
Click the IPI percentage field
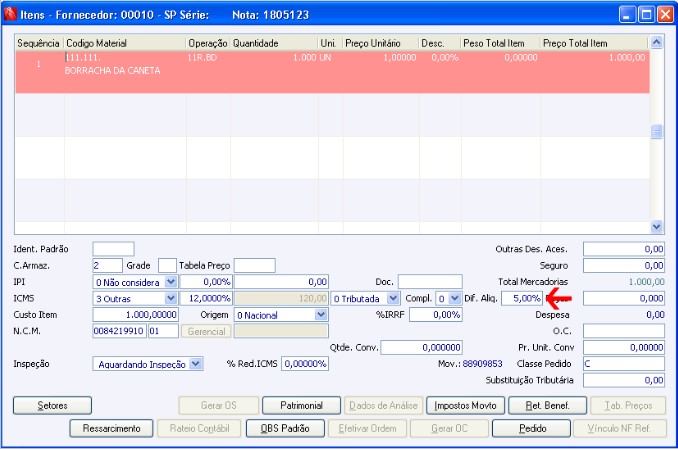(206, 282)
